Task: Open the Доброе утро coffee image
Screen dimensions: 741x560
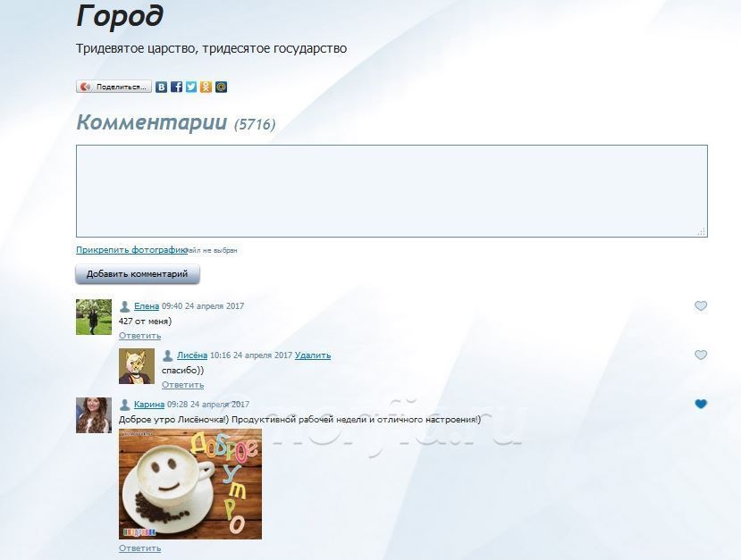Action: point(190,484)
